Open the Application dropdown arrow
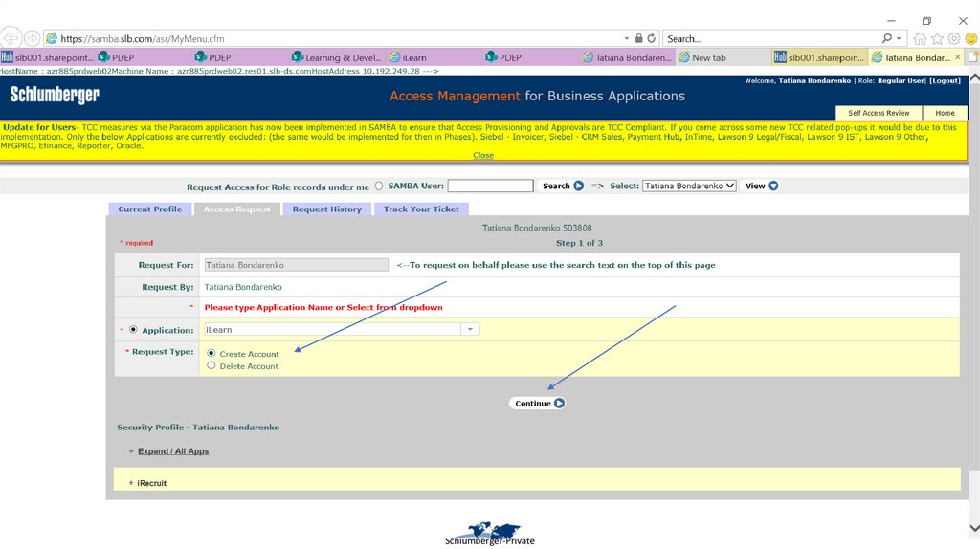The width and height of the screenshot is (980, 549). click(x=470, y=330)
